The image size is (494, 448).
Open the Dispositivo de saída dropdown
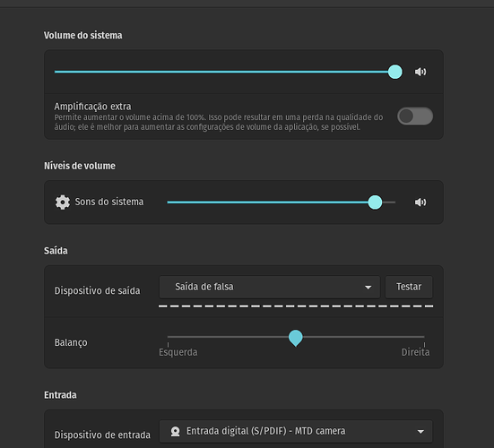point(269,287)
